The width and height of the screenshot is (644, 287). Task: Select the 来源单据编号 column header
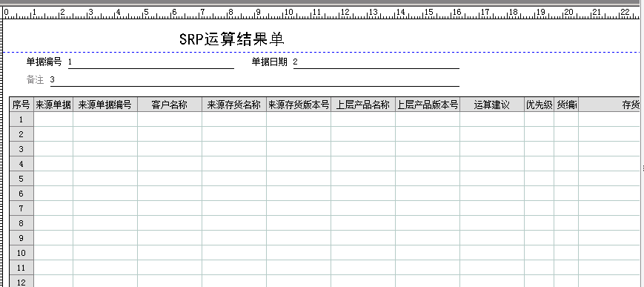pos(105,105)
